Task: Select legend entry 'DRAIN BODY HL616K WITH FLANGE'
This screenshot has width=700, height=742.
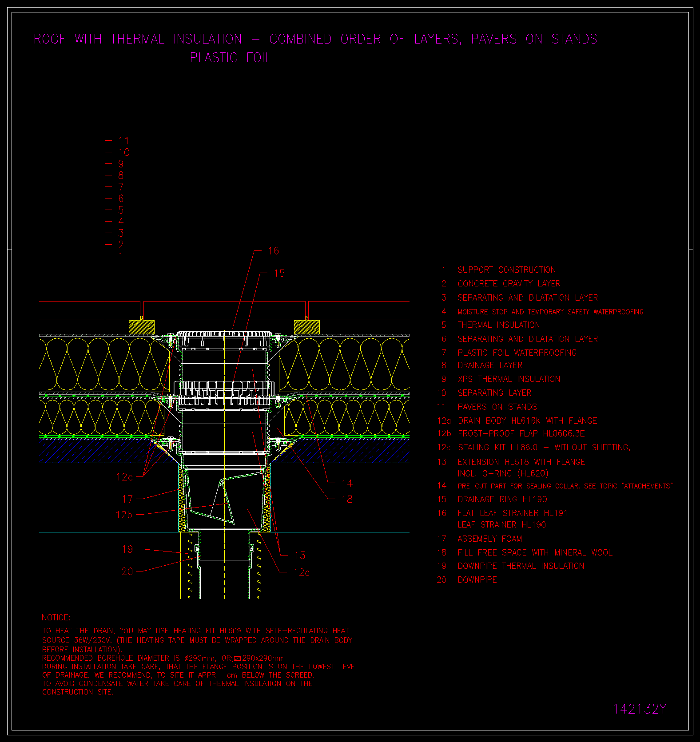Action: click(527, 421)
